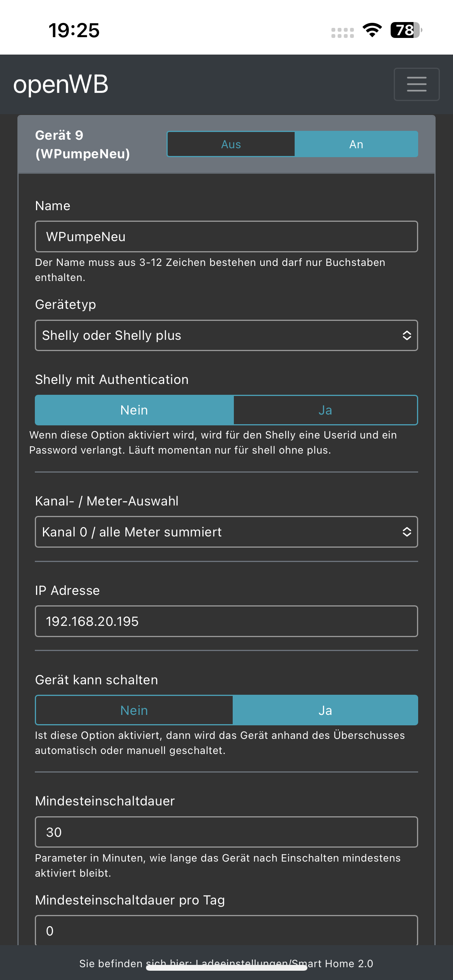Open the Shelly oder Shelly plus dropdown
The image size is (453, 980).
click(217, 336)
